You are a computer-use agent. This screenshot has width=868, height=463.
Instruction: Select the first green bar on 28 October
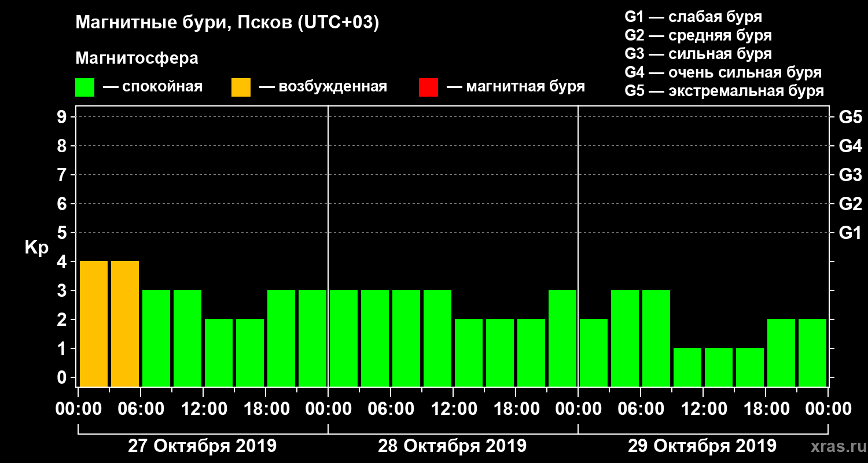(x=344, y=338)
